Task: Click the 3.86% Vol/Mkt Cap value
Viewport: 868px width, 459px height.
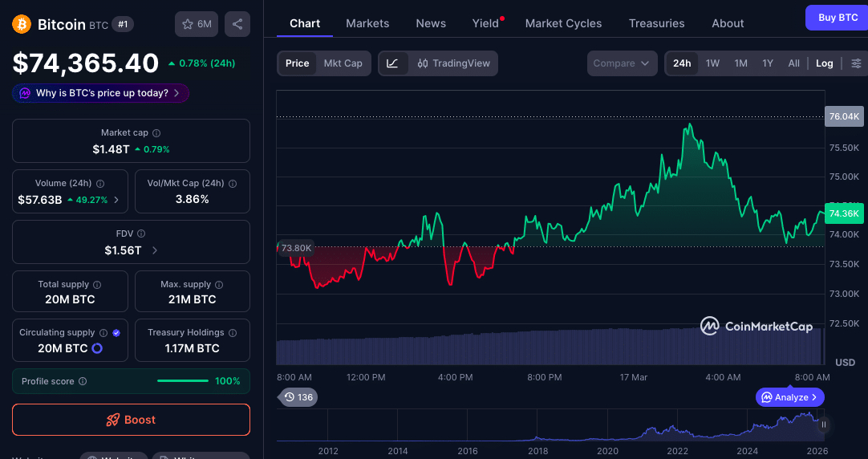Action: (x=192, y=199)
